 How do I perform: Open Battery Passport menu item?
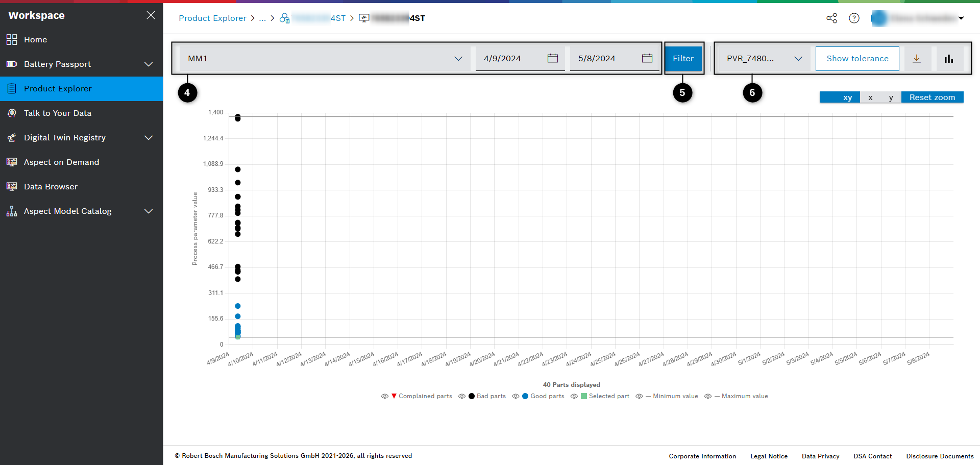(82, 64)
